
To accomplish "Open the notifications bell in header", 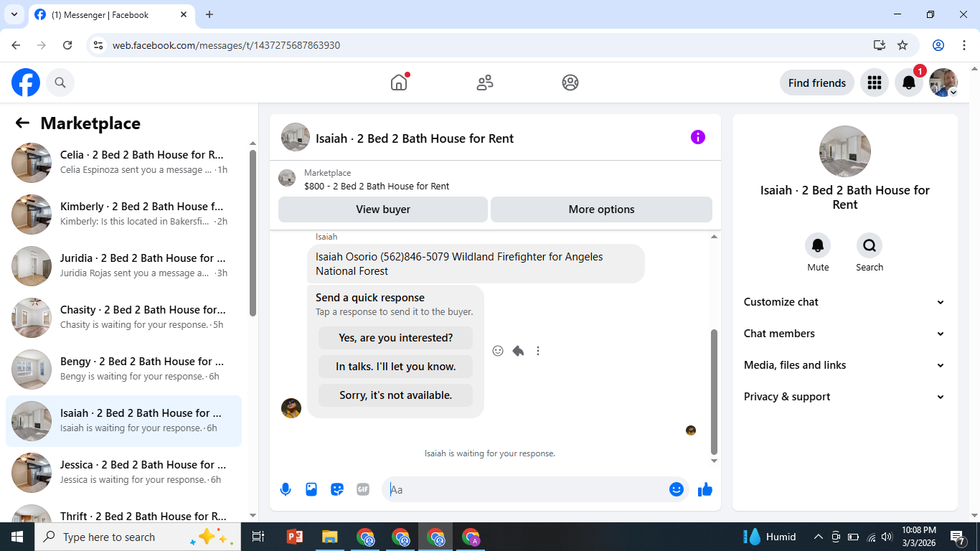I will point(909,83).
